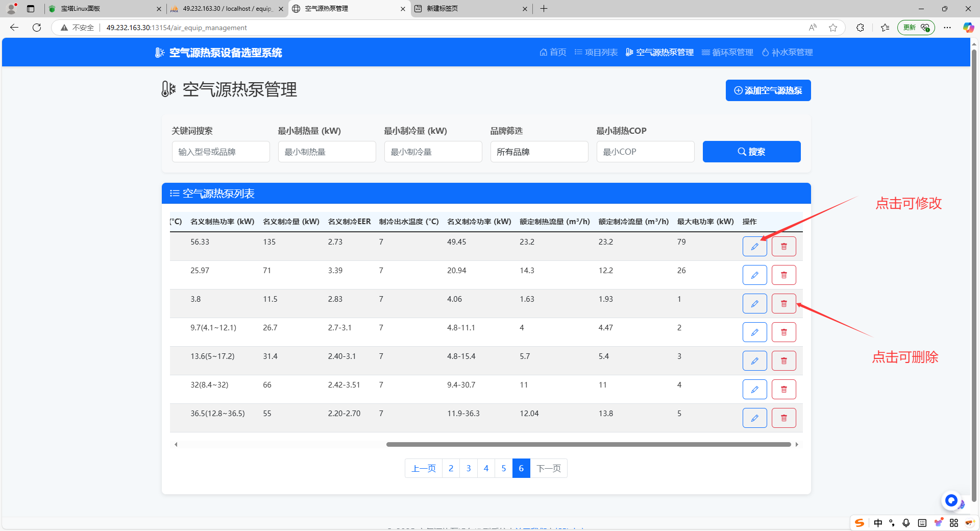Open 项目列表 navigation item
980x531 pixels.
tap(596, 52)
